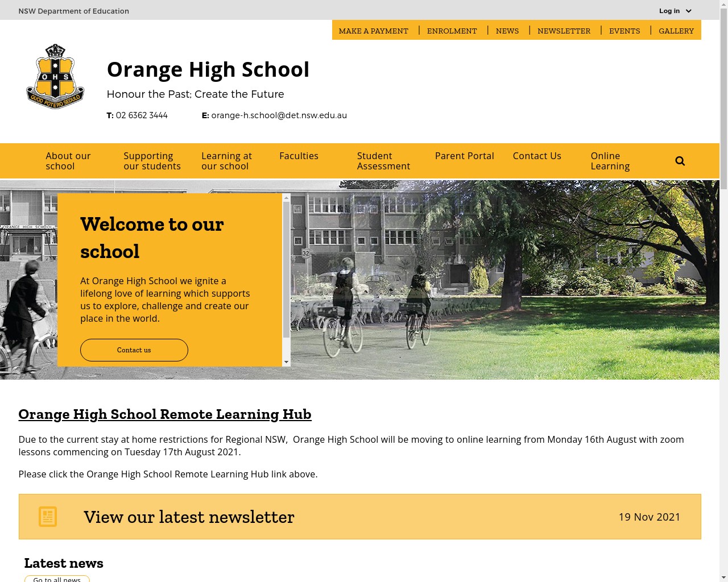Click the 19 Nov 2021 newsletter date
Screen dimensions: 728x582
click(x=650, y=517)
